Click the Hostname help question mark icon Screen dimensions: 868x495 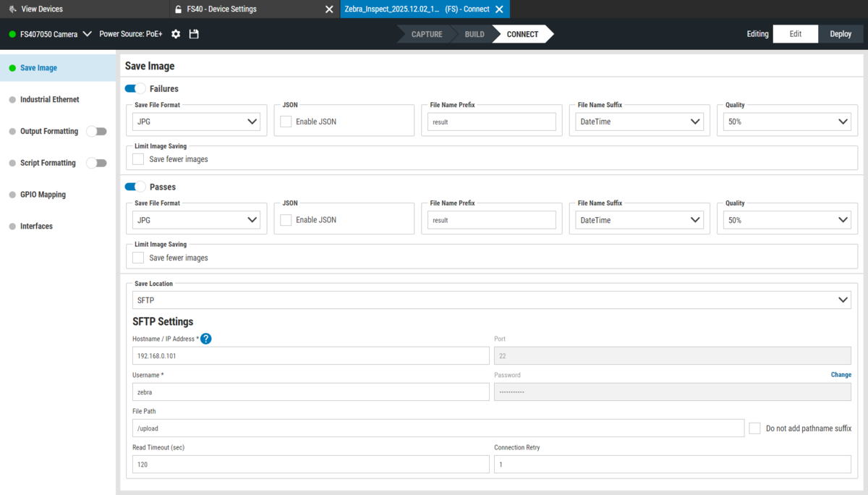206,339
